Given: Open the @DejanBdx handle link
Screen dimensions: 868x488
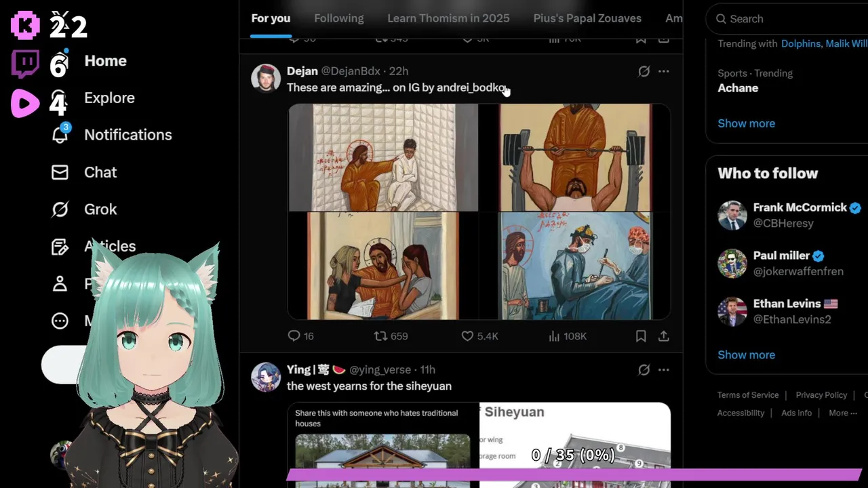Looking at the screenshot, I should coord(351,71).
